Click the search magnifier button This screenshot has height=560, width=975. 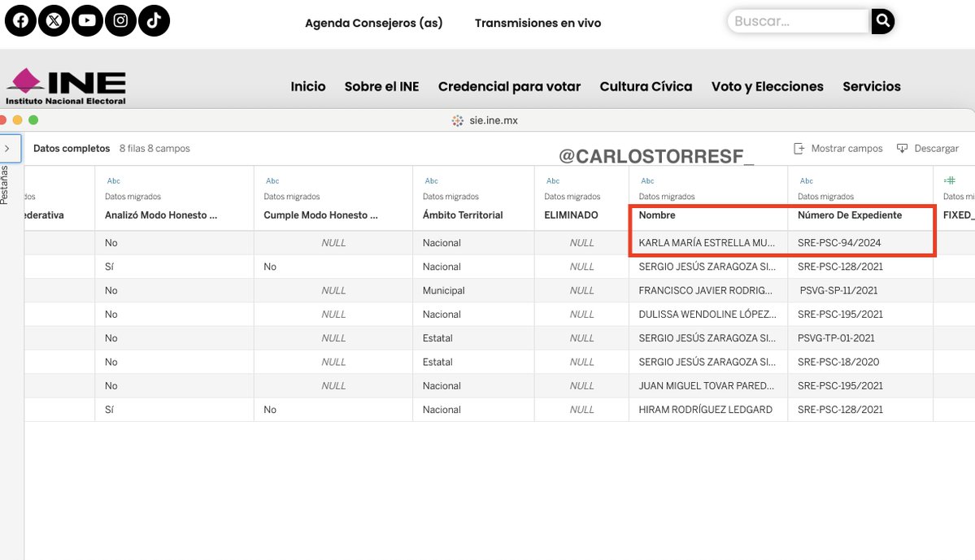[x=882, y=21]
